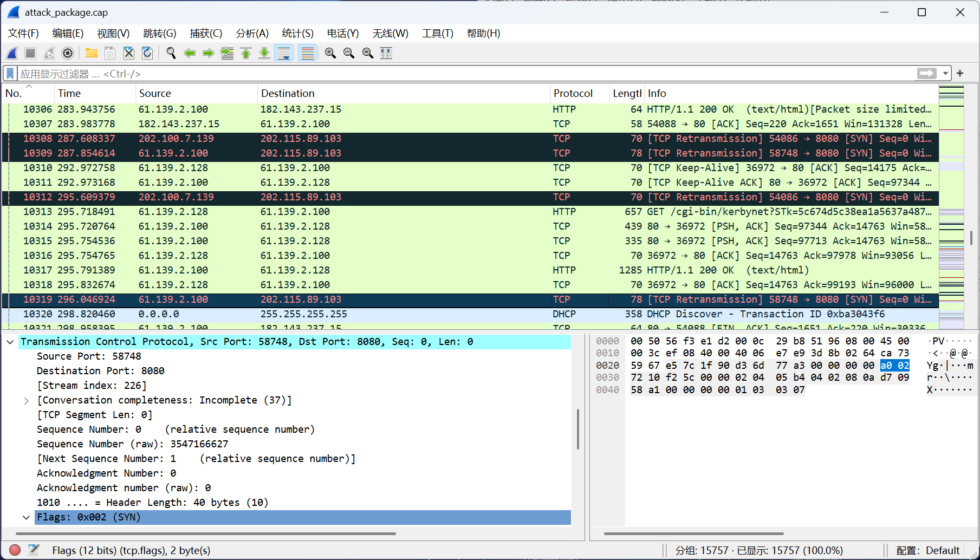Open display filter history dropdown
980x560 pixels.
tap(945, 73)
